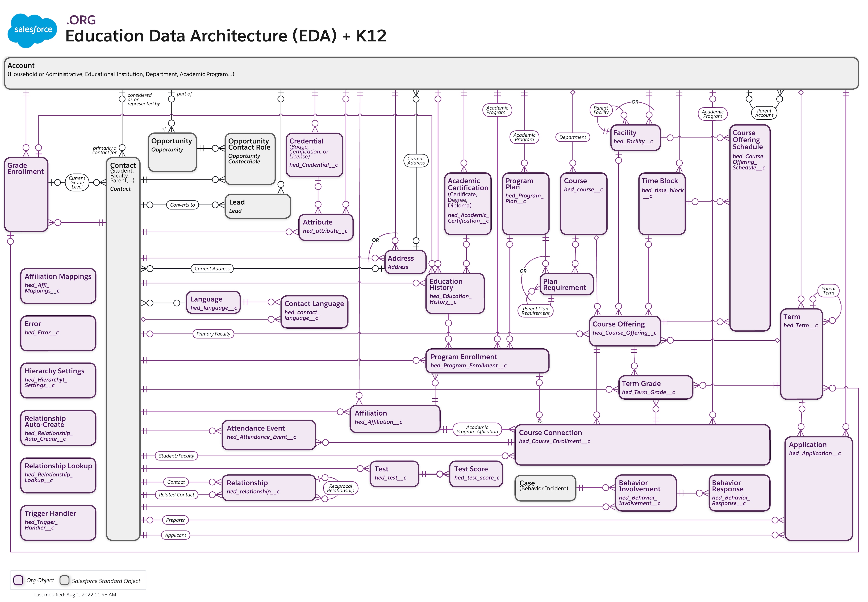This screenshot has height=602, width=868.
Task: Click the Affiliation Mappings box
Action: tap(58, 286)
